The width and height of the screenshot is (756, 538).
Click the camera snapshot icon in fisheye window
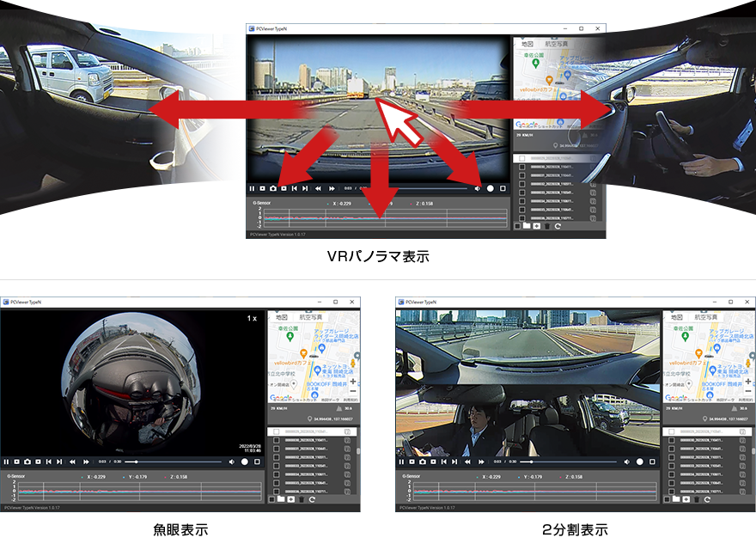pos(27,462)
